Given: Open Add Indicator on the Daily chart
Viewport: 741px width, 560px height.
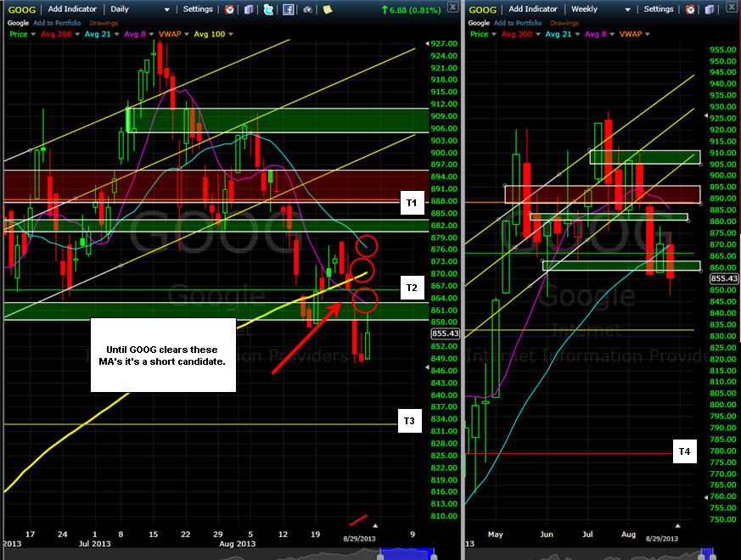Looking at the screenshot, I should click(72, 9).
